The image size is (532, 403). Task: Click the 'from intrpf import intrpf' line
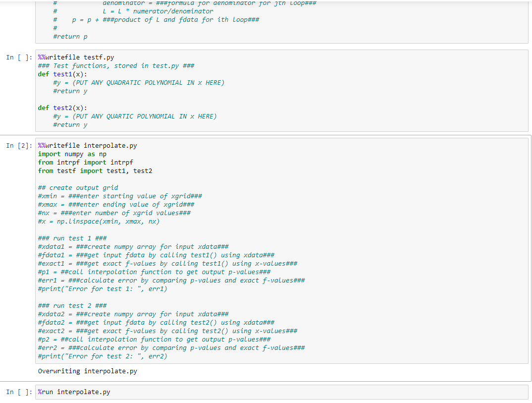86,163
